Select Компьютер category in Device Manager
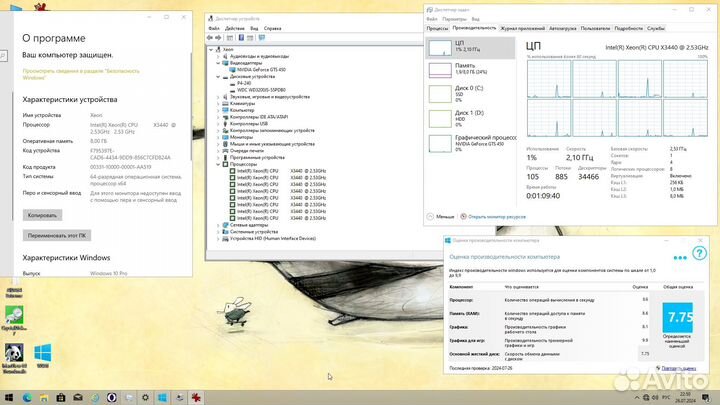The width and height of the screenshot is (720, 405). point(242,110)
